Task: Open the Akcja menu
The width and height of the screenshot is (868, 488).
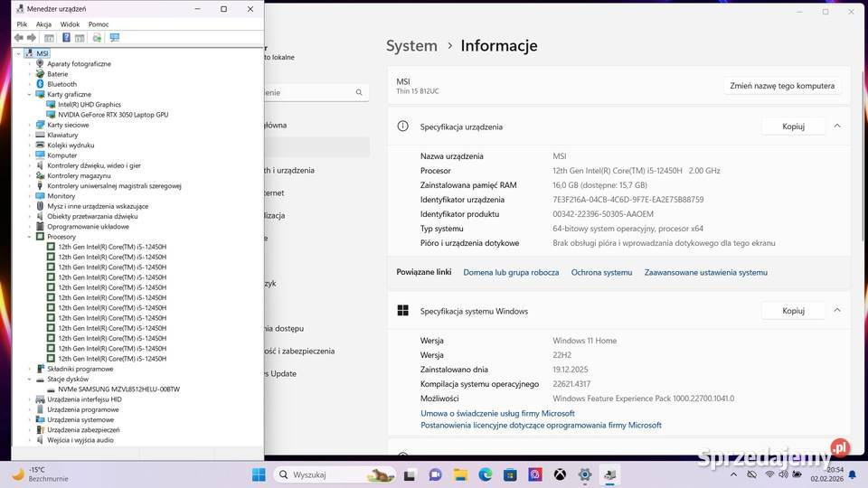Action: tap(43, 24)
